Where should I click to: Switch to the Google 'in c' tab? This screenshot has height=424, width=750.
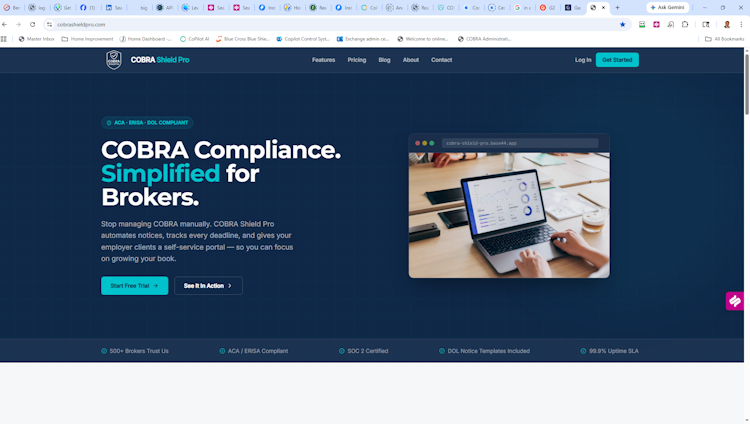522,8
